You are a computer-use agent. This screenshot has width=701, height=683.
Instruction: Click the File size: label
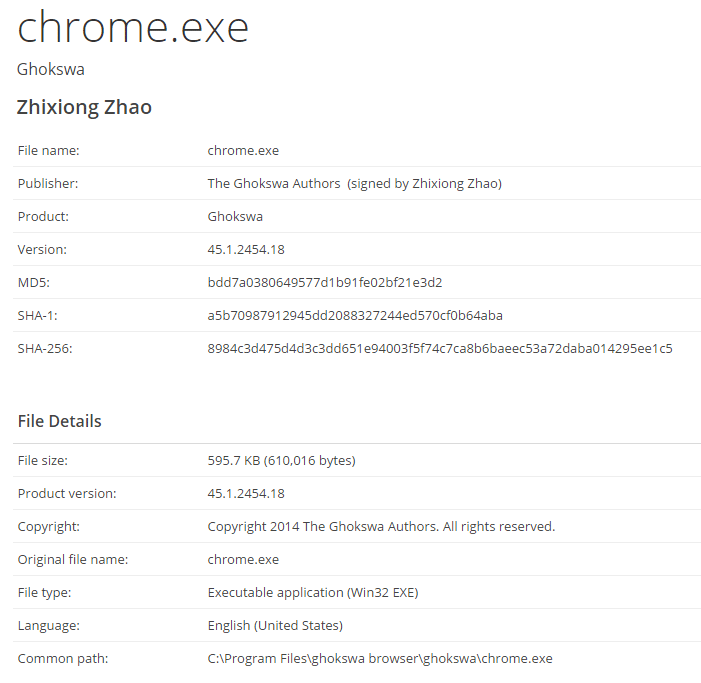[x=42, y=461]
